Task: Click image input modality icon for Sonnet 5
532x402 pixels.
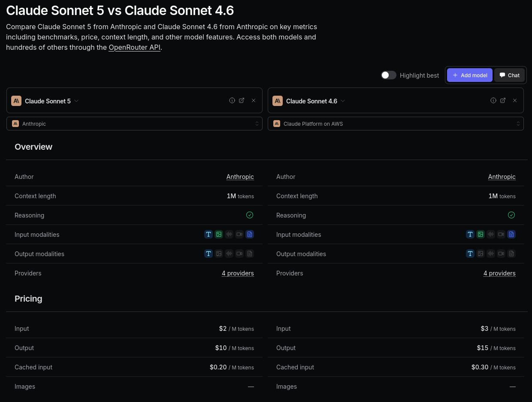Action: pos(219,234)
